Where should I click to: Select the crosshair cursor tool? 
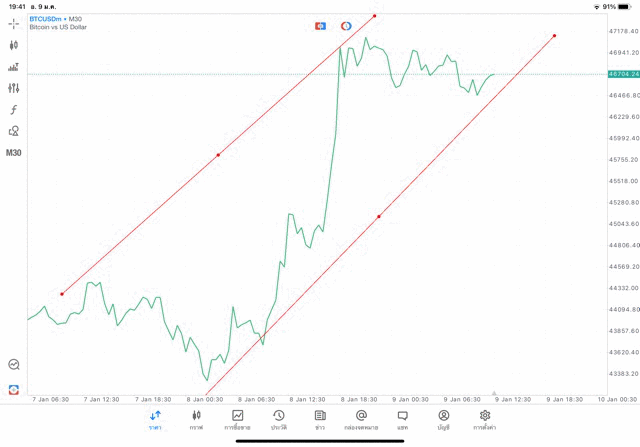pos(14,23)
